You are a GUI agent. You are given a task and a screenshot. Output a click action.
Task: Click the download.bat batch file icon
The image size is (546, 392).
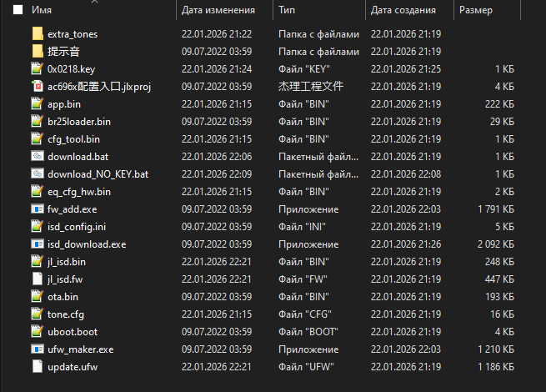[x=37, y=156]
